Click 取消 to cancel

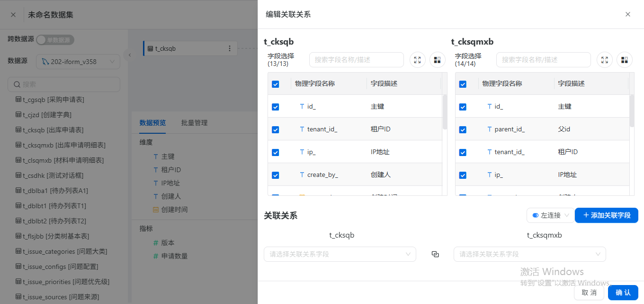click(589, 293)
